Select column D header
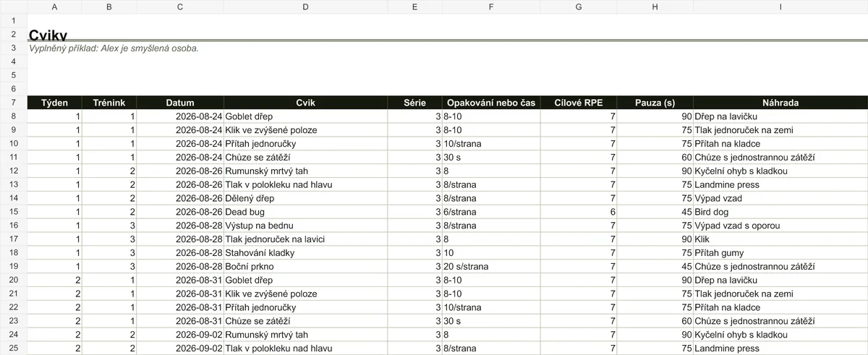Image resolution: width=868 pixels, height=355 pixels. tap(305, 7)
